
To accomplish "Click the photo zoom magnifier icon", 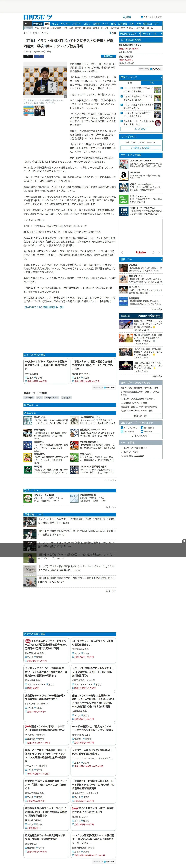I will tap(65, 97).
